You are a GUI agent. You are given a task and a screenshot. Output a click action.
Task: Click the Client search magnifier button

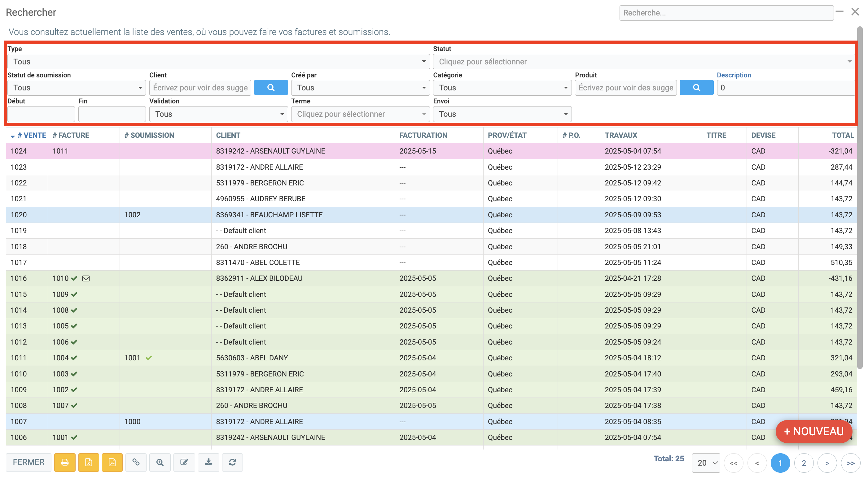tap(270, 88)
